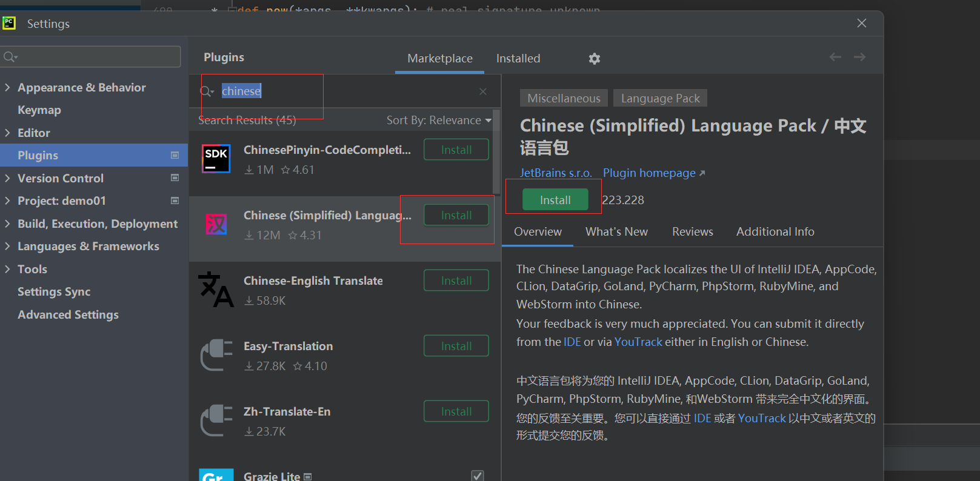
Task: Click project-level icon beside Version Control
Action: click(175, 177)
